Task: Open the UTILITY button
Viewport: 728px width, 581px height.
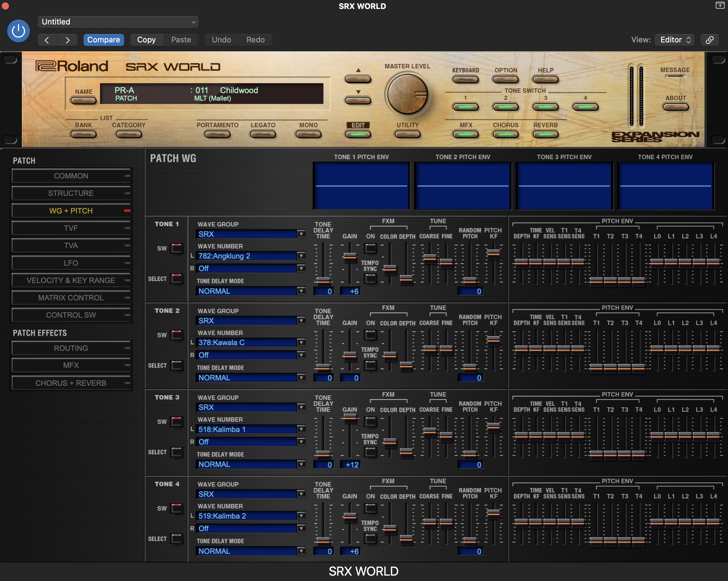Action: (408, 135)
